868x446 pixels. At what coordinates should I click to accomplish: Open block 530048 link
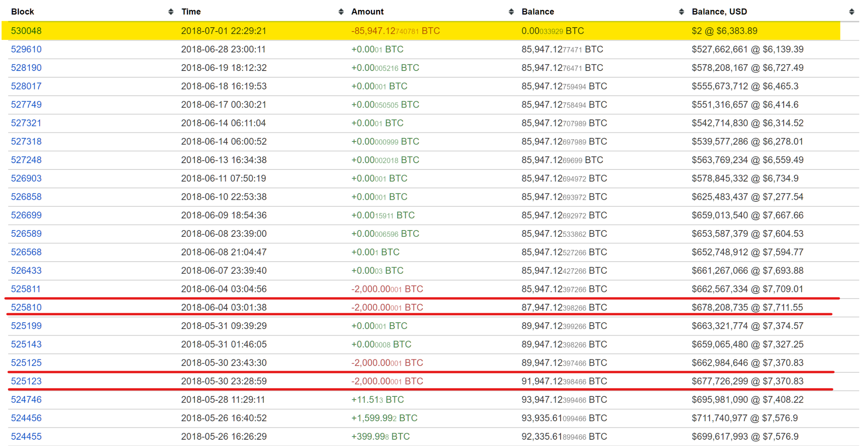[x=26, y=31]
